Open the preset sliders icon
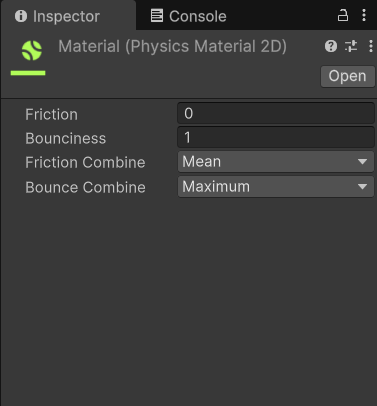Screen dimensions: 377x406 (351, 46)
